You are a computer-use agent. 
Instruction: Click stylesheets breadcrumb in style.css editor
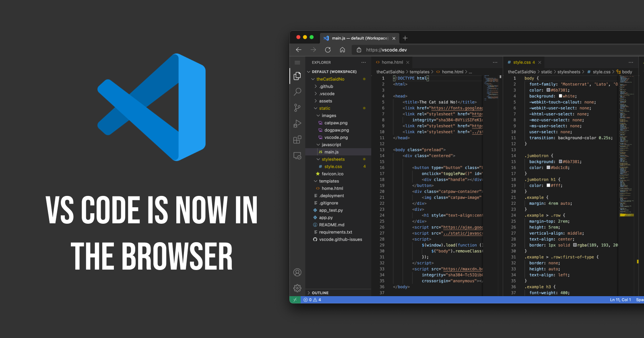tap(569, 72)
